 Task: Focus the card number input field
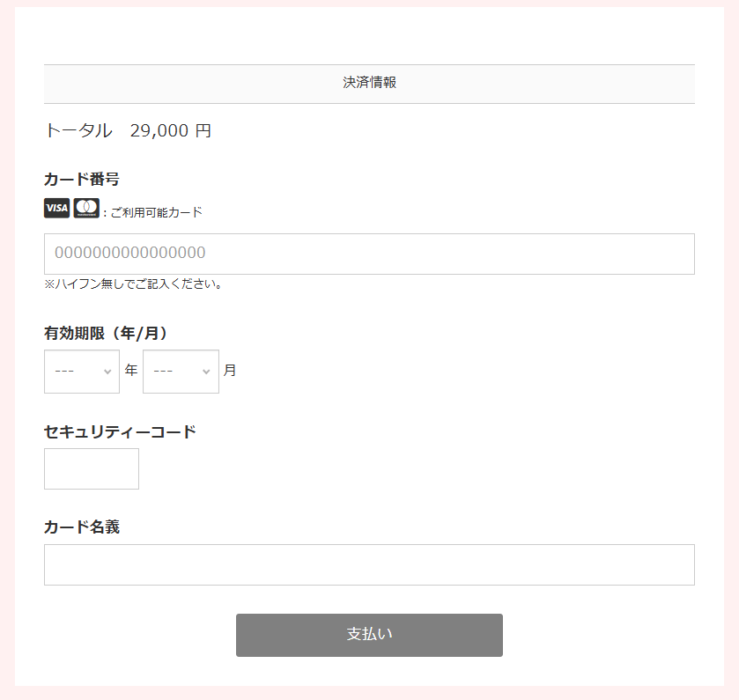pos(369,254)
